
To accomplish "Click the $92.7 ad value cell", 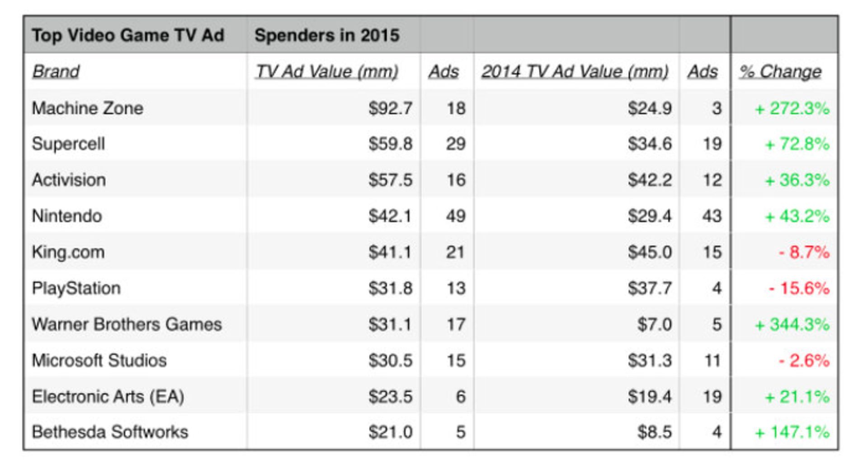I will click(x=390, y=108).
